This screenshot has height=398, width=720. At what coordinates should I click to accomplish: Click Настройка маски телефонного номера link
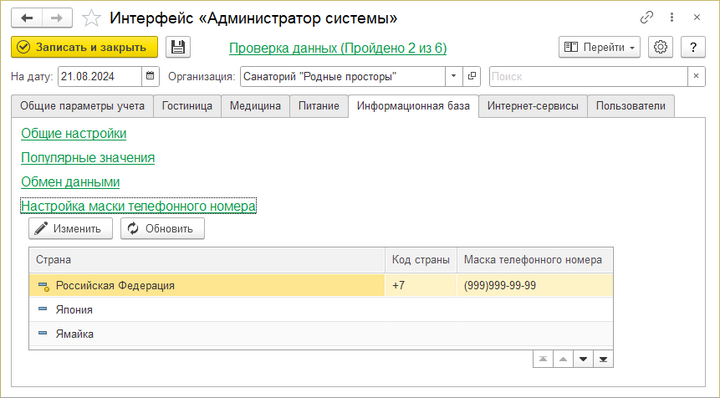pos(138,206)
